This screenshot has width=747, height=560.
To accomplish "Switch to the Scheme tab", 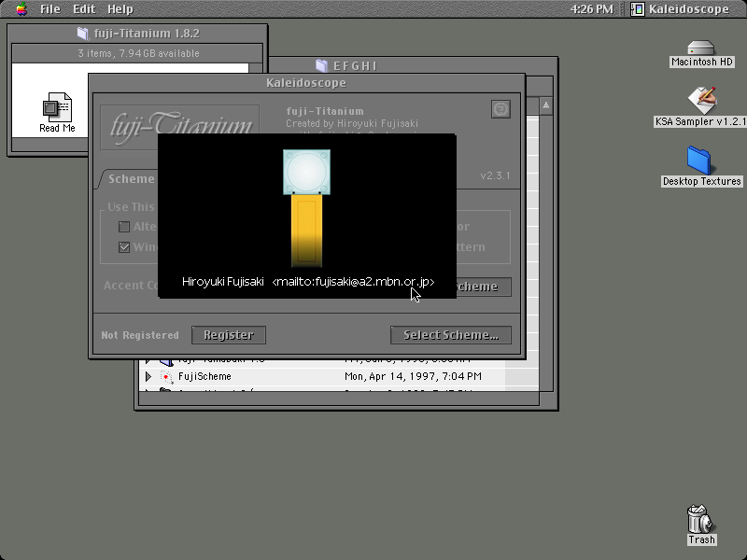I will (x=132, y=179).
